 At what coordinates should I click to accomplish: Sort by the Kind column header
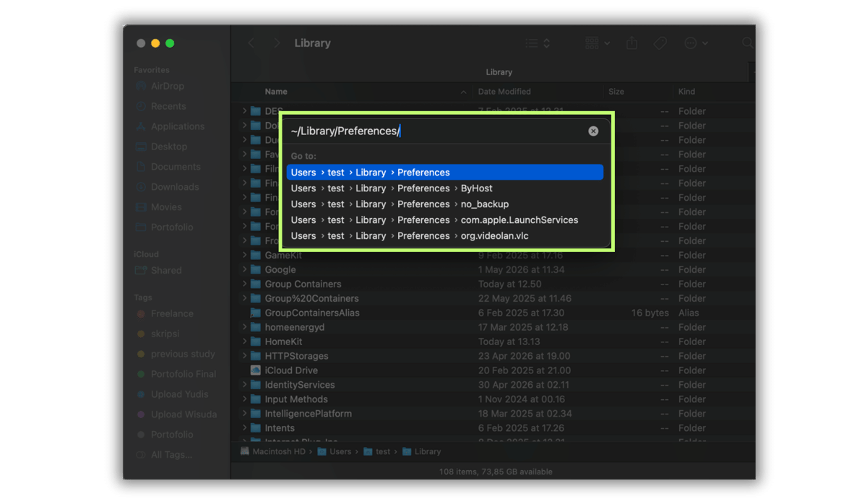[x=686, y=92]
